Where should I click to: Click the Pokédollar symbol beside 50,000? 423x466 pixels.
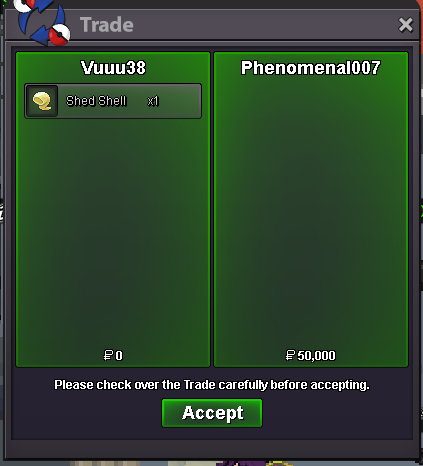click(290, 355)
